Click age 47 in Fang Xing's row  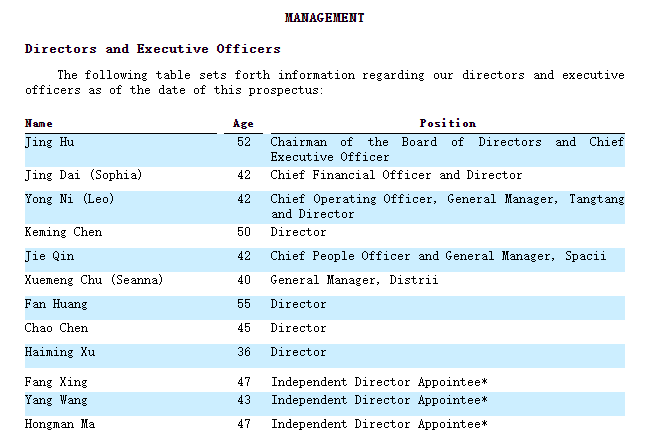click(244, 382)
